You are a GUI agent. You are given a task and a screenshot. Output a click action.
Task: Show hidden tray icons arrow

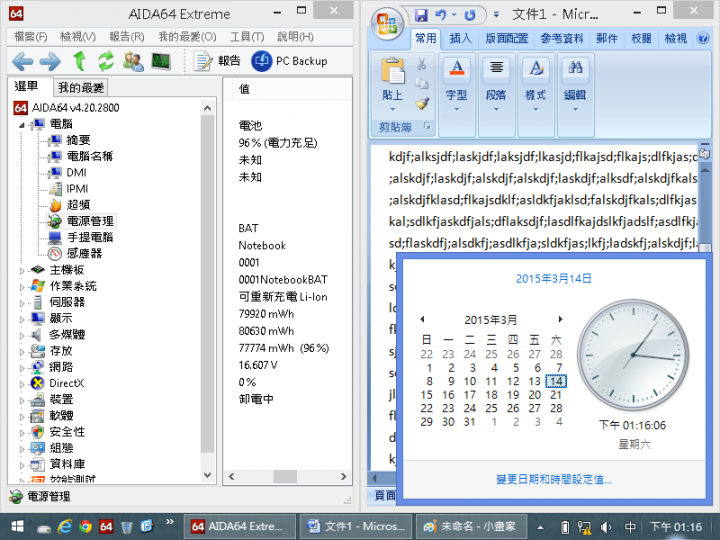pos(540,527)
